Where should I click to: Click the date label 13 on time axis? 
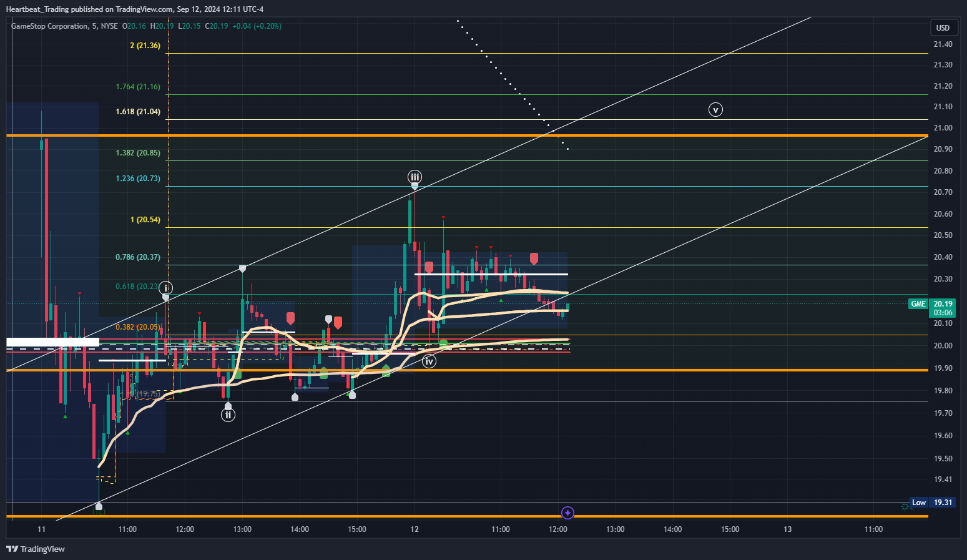point(788,529)
